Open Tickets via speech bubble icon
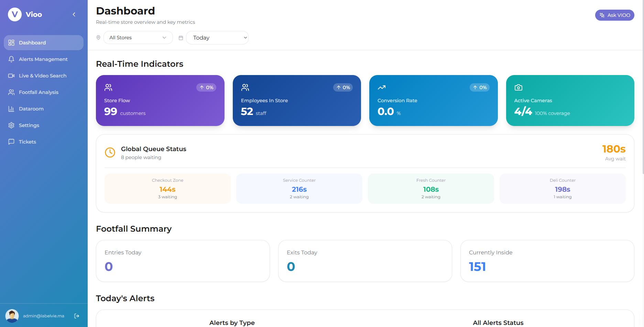Viewport: 644px width, 327px height. pyautogui.click(x=11, y=141)
